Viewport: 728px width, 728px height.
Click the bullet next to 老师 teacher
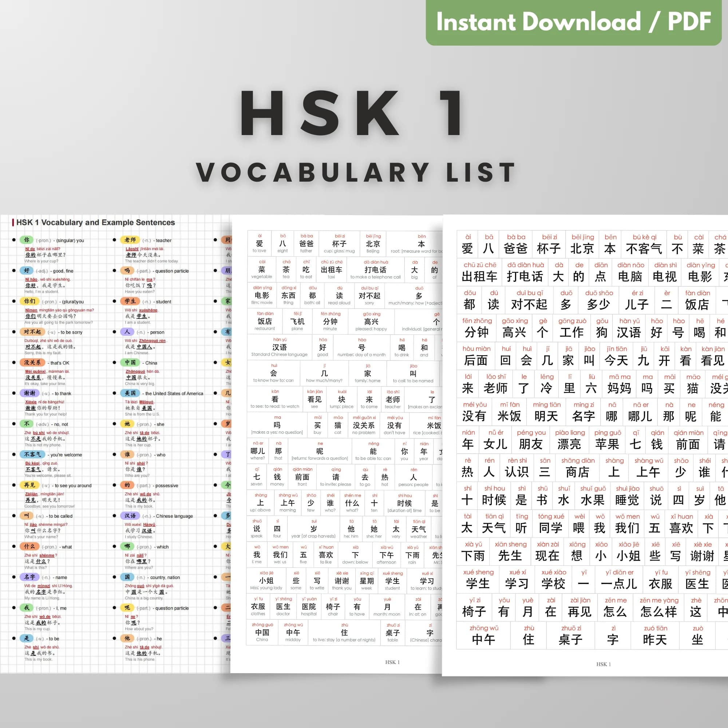(114, 240)
